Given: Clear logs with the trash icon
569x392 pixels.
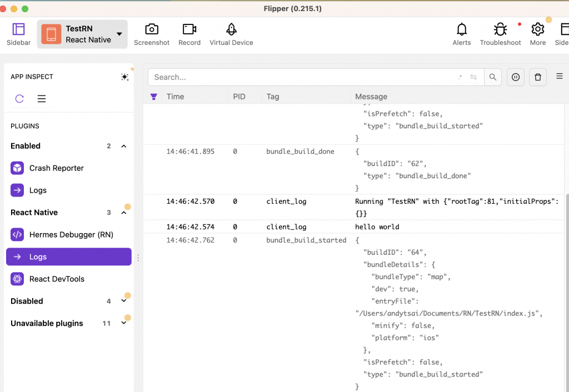Looking at the screenshot, I should click(x=538, y=77).
